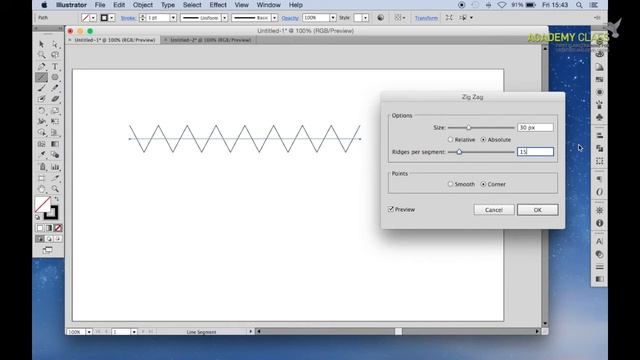Select the Zoom tool in toolbox

click(55, 189)
